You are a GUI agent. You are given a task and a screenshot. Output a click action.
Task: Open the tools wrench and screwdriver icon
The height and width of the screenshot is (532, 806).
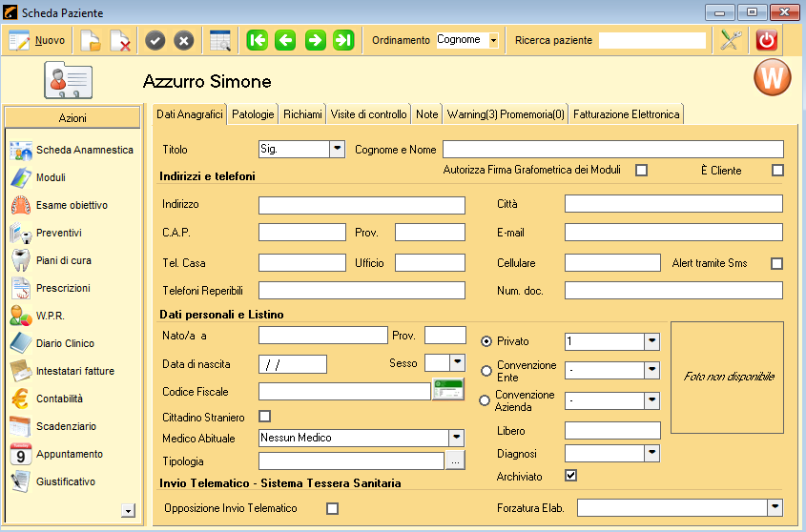coord(731,40)
